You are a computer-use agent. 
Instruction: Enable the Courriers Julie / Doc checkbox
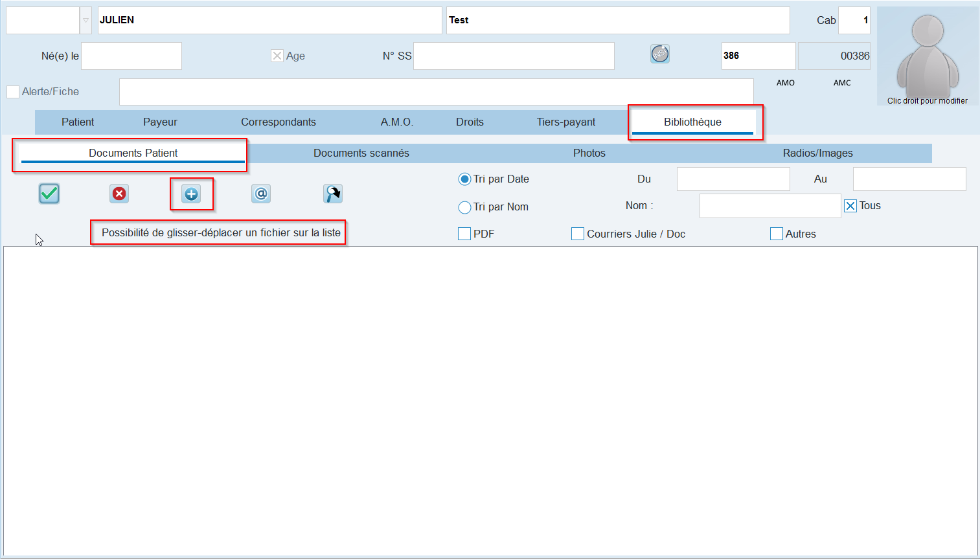click(578, 234)
